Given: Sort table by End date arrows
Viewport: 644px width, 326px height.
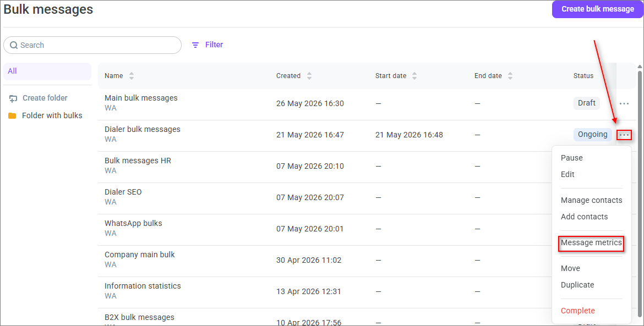Looking at the screenshot, I should 510,76.
